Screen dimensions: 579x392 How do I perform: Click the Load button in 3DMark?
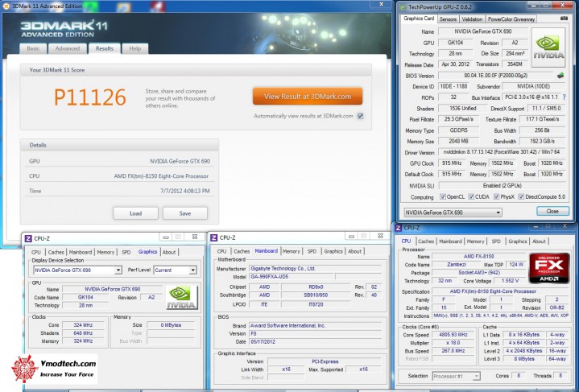tap(135, 213)
